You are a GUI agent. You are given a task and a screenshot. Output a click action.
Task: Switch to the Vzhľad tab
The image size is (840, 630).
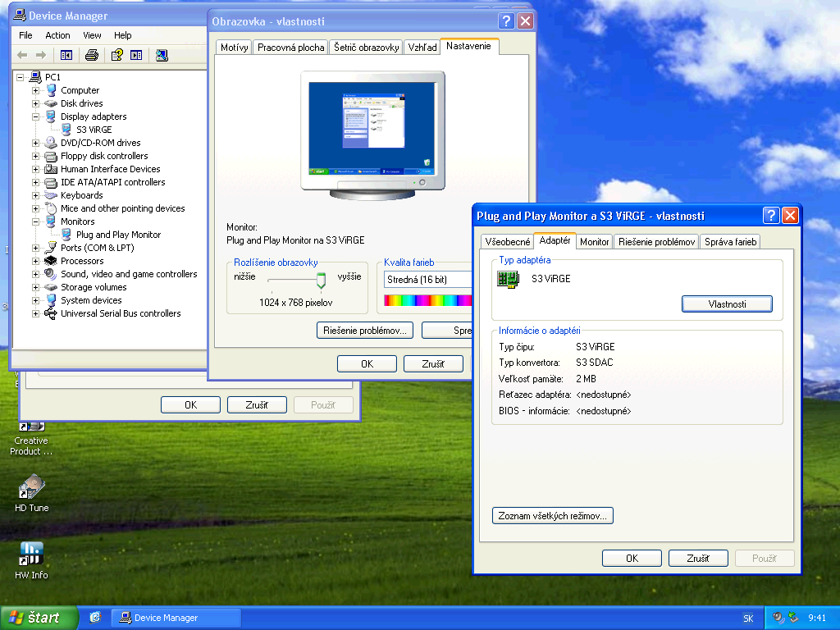(x=422, y=47)
